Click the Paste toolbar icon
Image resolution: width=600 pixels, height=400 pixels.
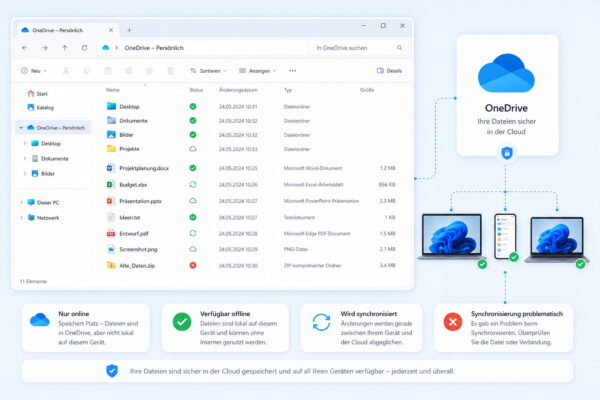(108, 71)
